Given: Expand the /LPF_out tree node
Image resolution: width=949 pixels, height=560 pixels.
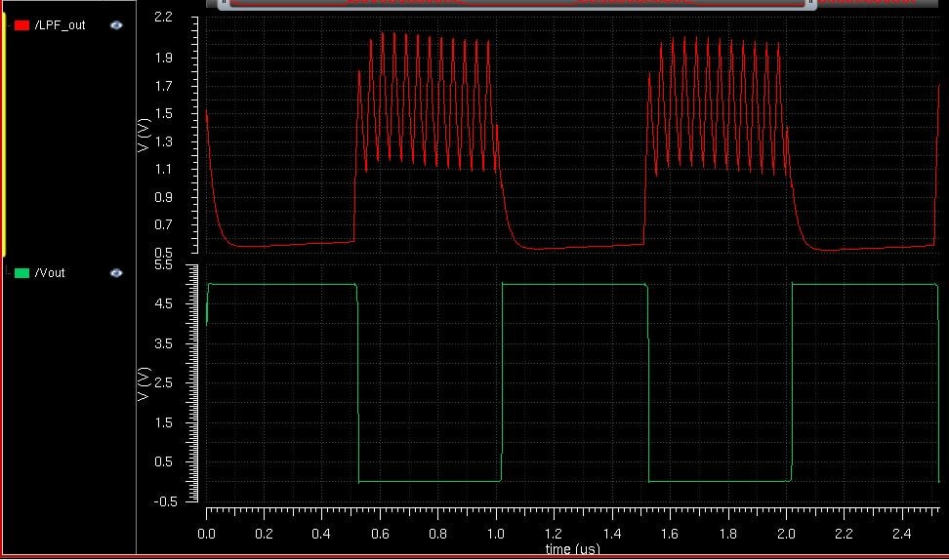Looking at the screenshot, I should pyautogui.click(x=9, y=24).
